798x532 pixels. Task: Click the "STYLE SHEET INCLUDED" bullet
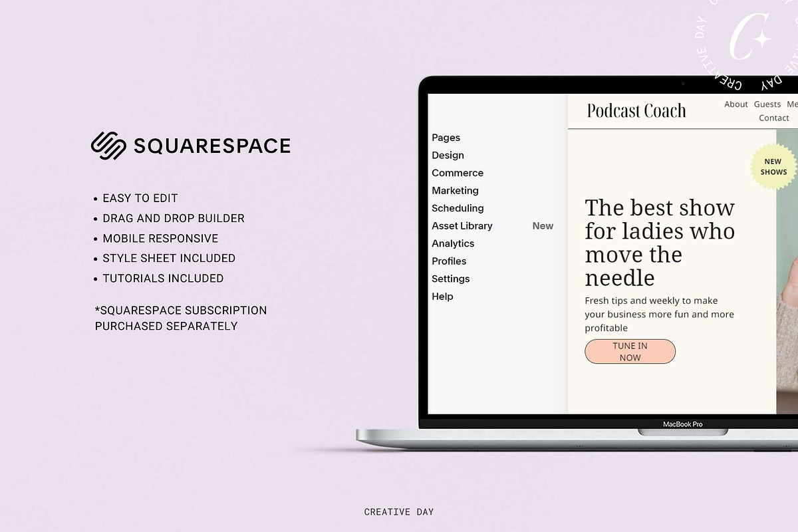point(169,258)
